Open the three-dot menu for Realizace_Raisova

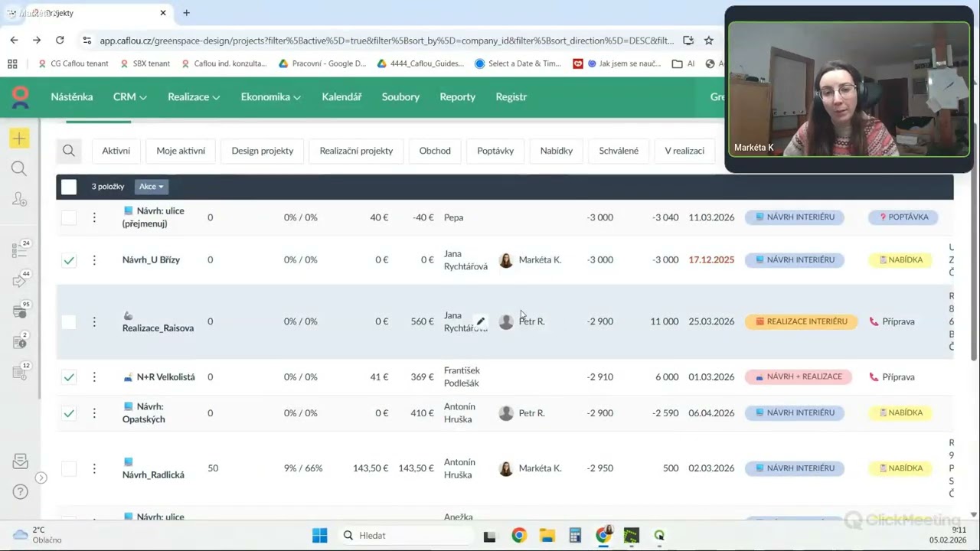[94, 321]
